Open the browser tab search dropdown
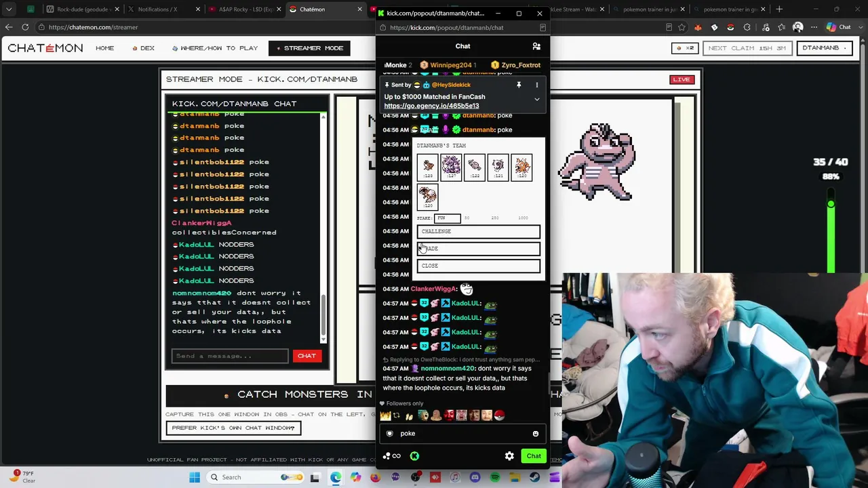The image size is (868, 488). (x=9, y=9)
